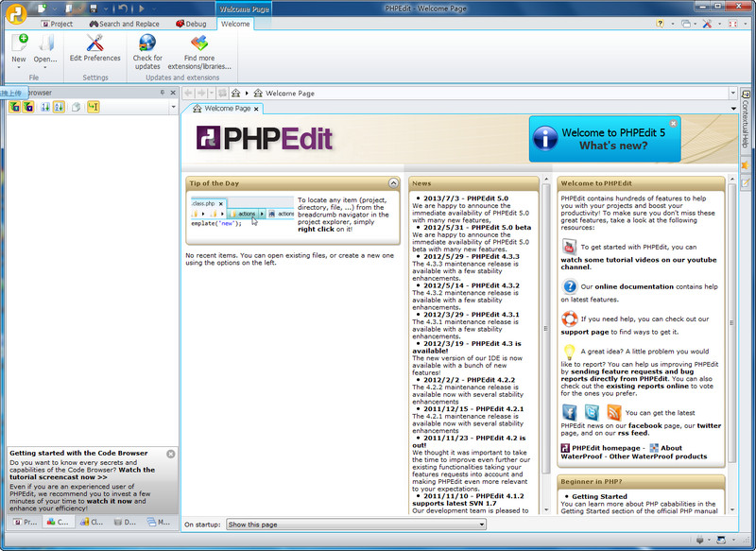Click the Save icon in the quick access toolbar
Viewport: 756px width, 551px height.
click(x=94, y=9)
